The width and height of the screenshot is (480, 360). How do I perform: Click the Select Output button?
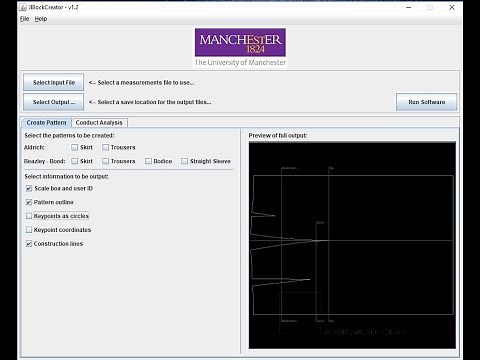(x=54, y=102)
